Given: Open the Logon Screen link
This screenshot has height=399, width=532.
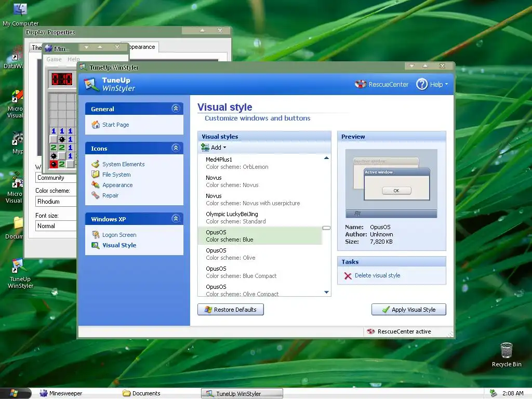Looking at the screenshot, I should 119,235.
